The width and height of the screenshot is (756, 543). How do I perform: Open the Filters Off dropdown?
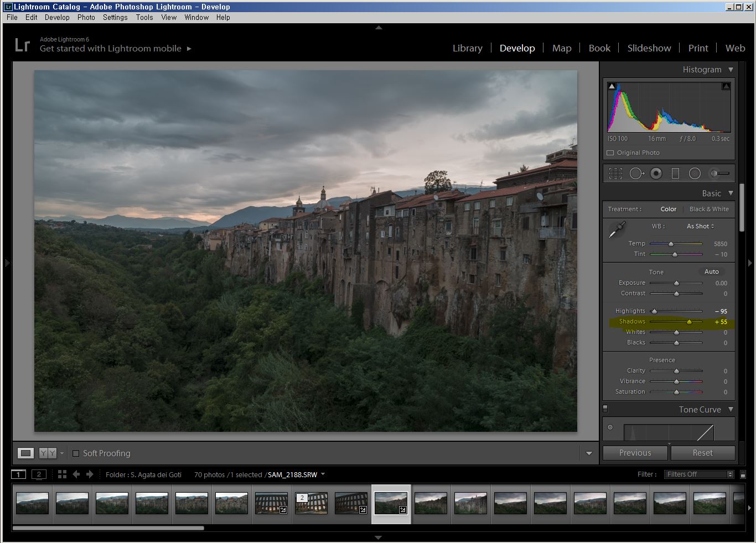[700, 474]
